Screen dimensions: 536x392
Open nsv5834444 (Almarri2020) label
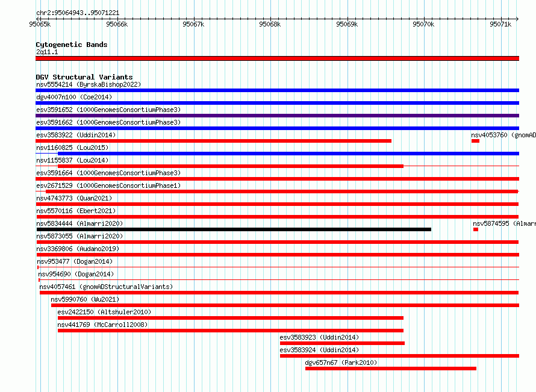tap(79, 223)
